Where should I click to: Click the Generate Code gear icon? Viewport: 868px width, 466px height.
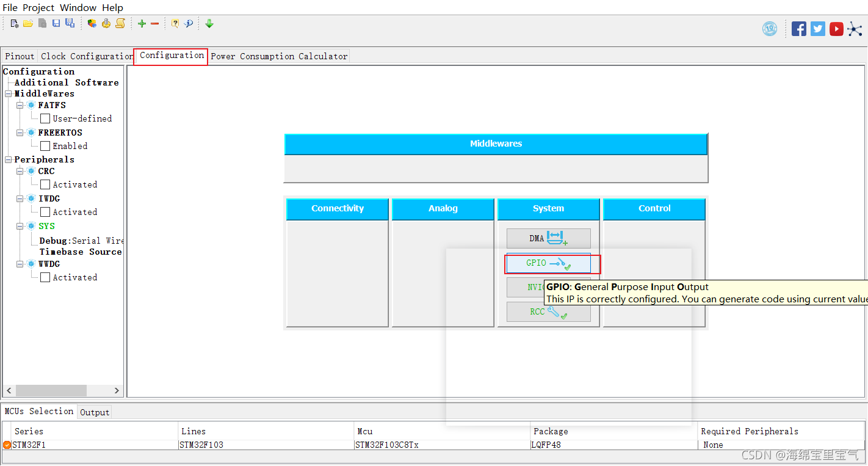point(106,23)
